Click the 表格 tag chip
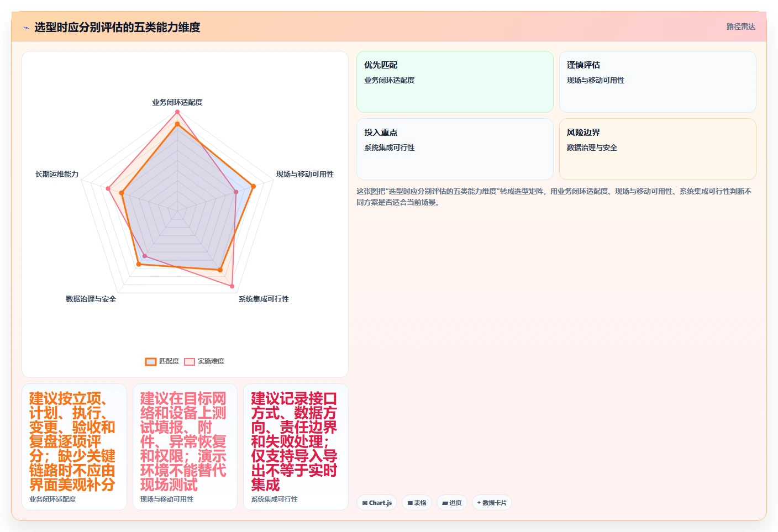This screenshot has width=778, height=532. [x=417, y=503]
